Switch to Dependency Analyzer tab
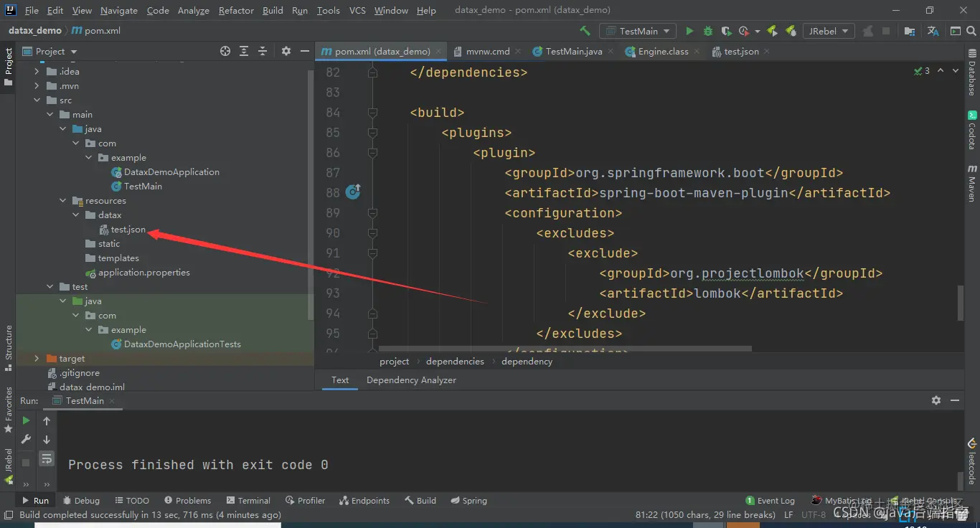This screenshot has height=528, width=980. pos(411,380)
